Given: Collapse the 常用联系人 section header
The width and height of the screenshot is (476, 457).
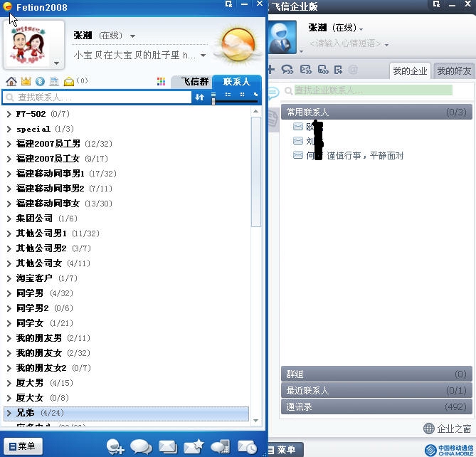Looking at the screenshot, I should tap(376, 112).
